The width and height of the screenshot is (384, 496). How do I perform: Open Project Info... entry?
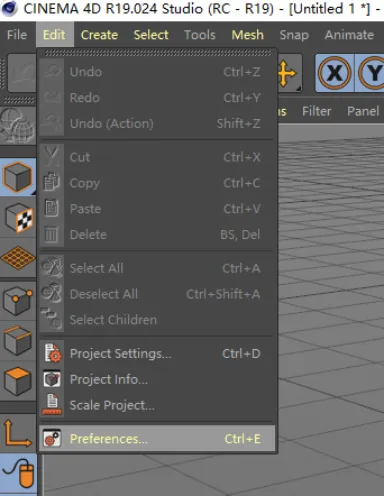(157, 379)
